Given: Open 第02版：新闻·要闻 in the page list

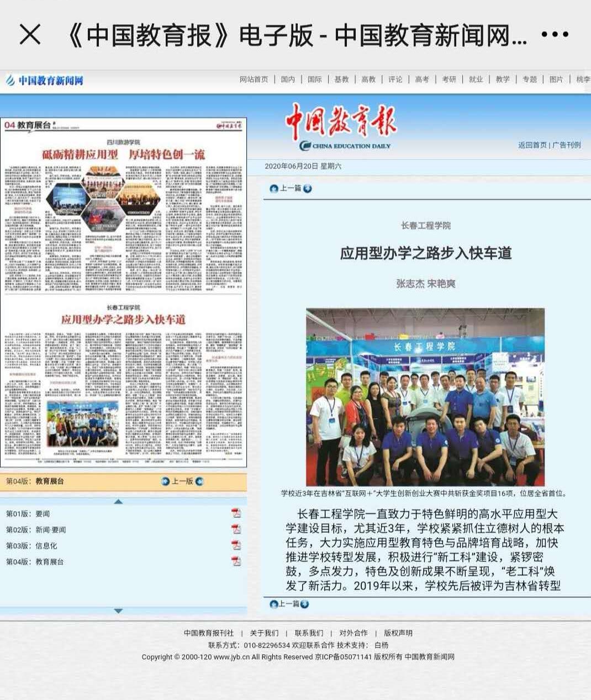Looking at the screenshot, I should coord(36,529).
